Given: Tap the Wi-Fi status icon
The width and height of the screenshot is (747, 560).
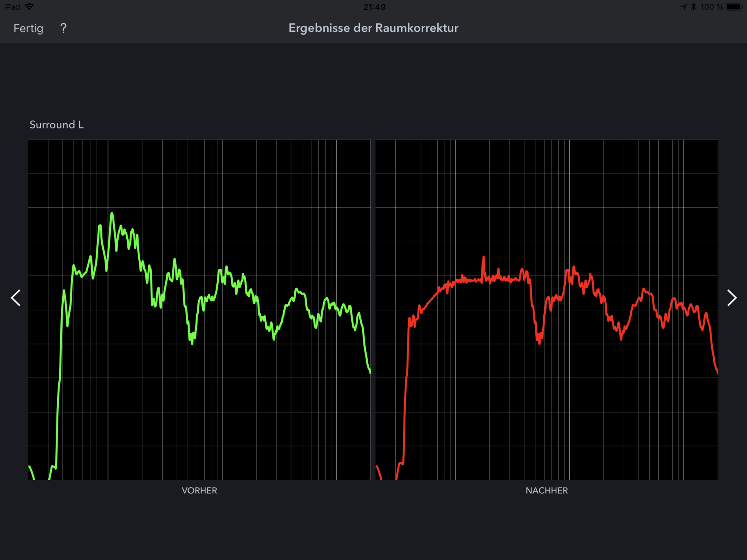Looking at the screenshot, I should coord(29,7).
